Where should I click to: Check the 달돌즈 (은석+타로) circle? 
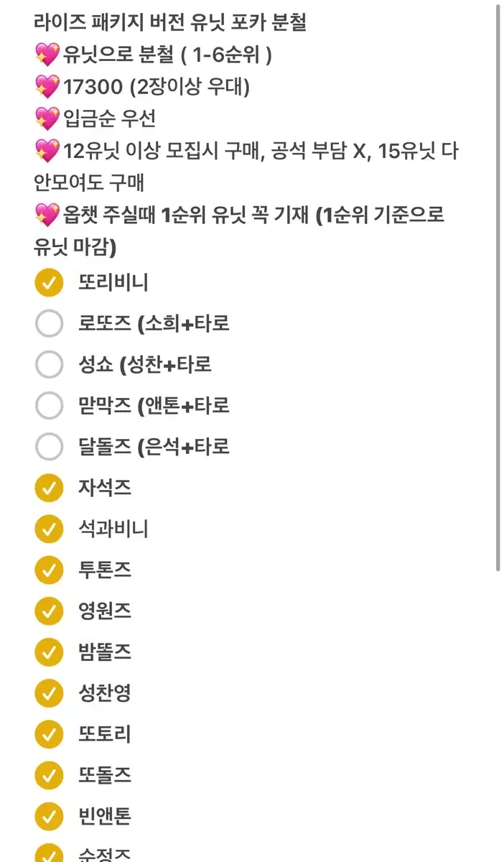[49, 446]
